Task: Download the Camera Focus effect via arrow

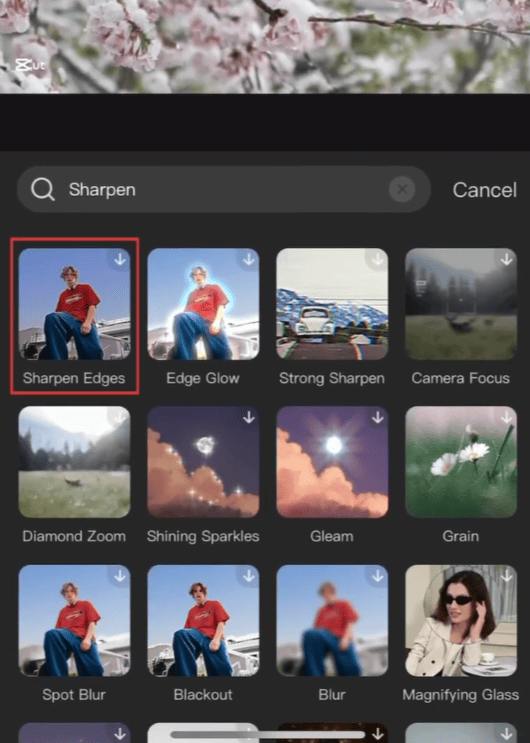Action: (507, 259)
